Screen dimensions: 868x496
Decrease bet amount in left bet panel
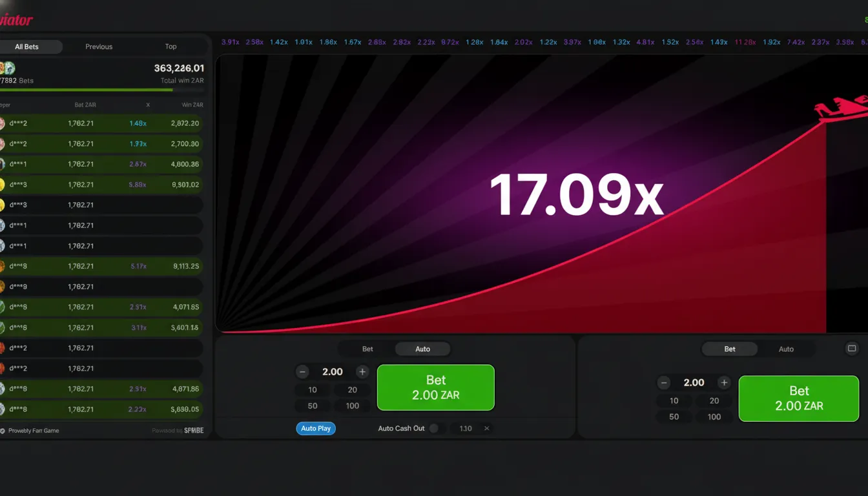[302, 372]
